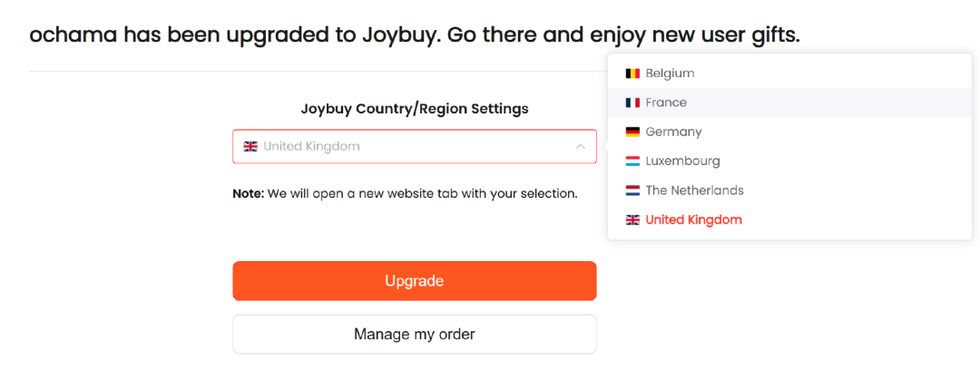Select the red United Kingdom list text

click(693, 220)
